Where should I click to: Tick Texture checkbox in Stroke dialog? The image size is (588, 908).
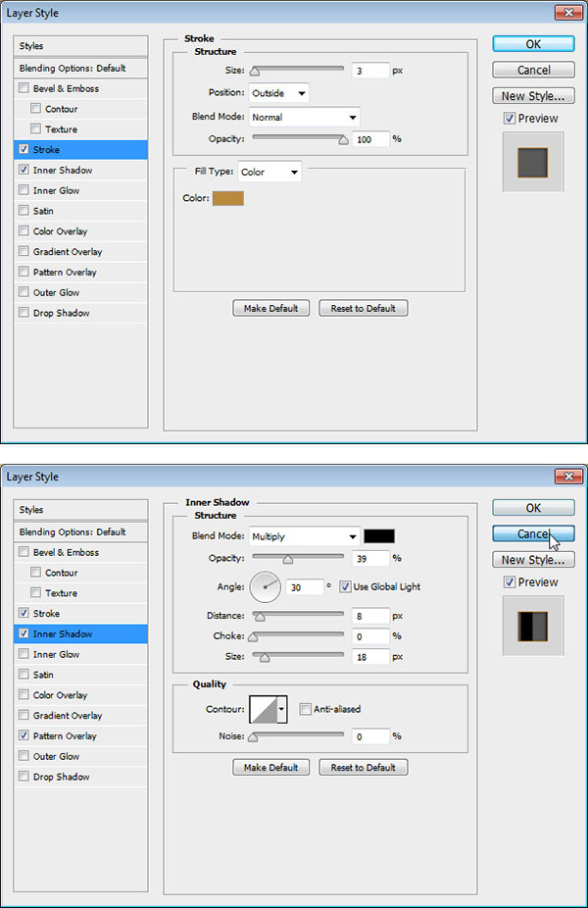[36, 128]
